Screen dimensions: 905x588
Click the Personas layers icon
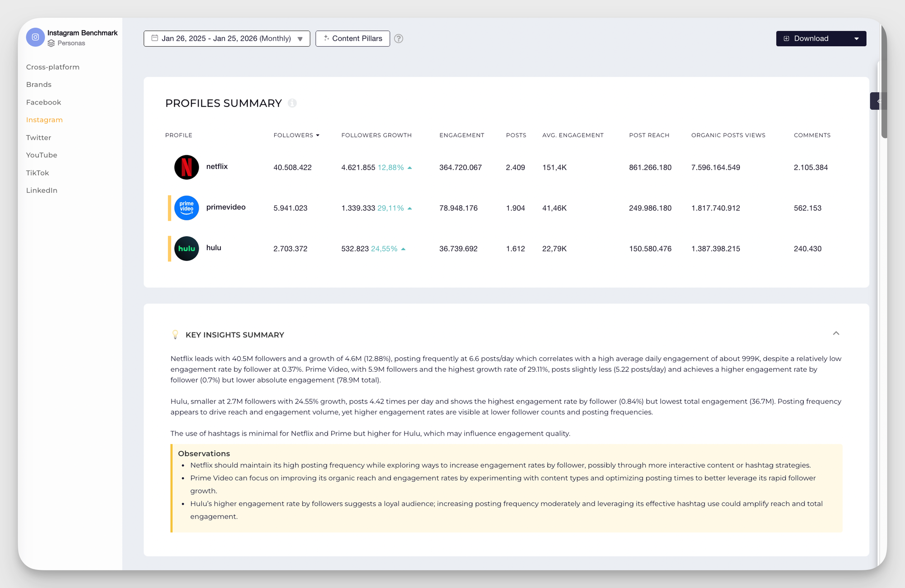tap(51, 43)
